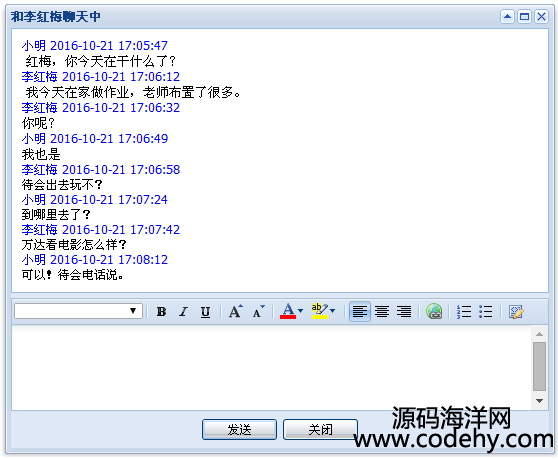
Task: Insert hyperlink with globe icon
Action: pyautogui.click(x=434, y=312)
